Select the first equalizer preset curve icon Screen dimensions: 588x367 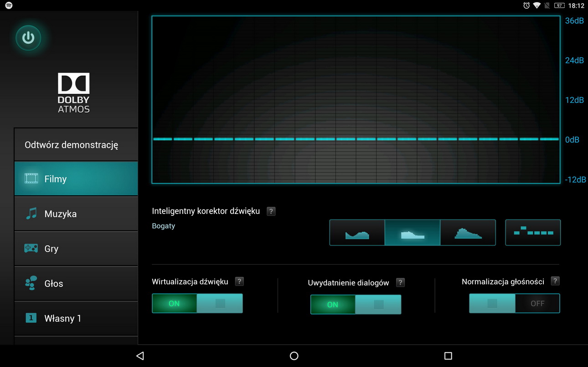pyautogui.click(x=357, y=233)
